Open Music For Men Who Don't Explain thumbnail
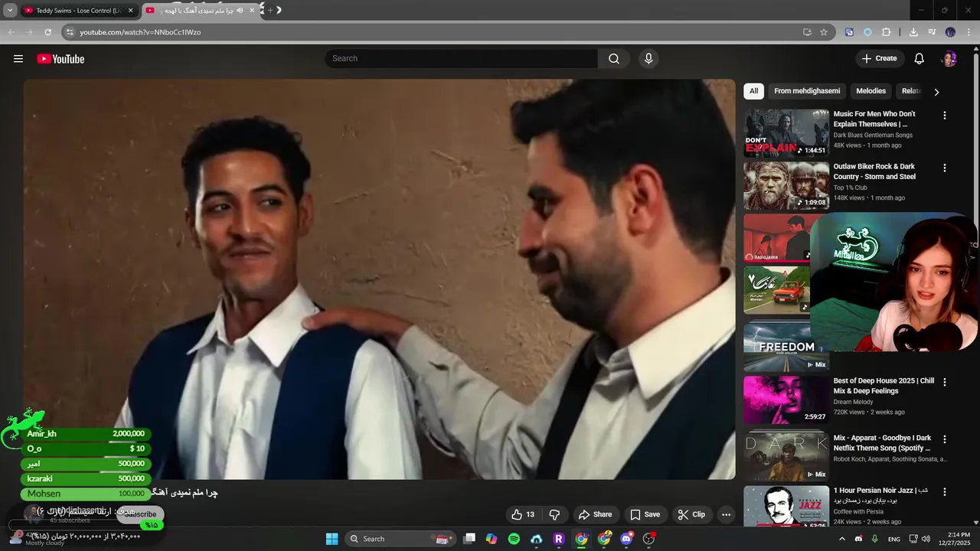980x551 pixels. click(786, 132)
